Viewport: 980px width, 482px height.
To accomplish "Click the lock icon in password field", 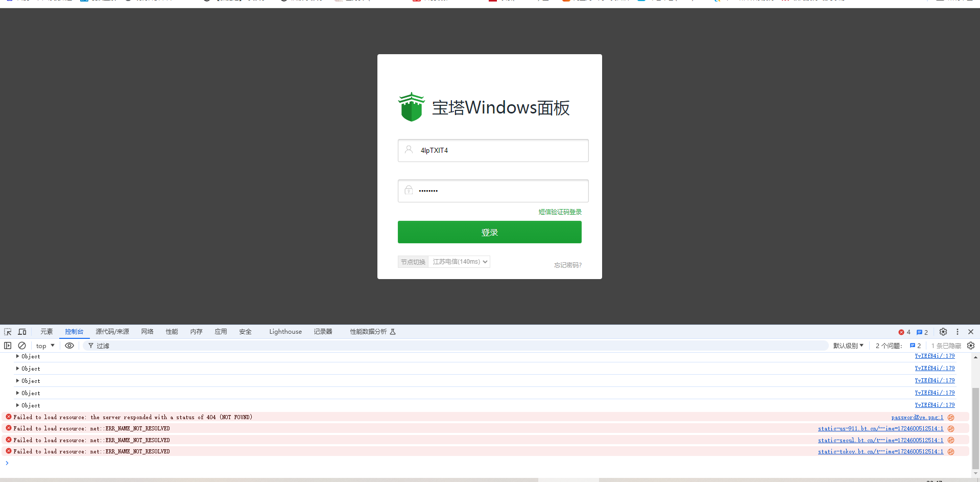I will pyautogui.click(x=409, y=190).
